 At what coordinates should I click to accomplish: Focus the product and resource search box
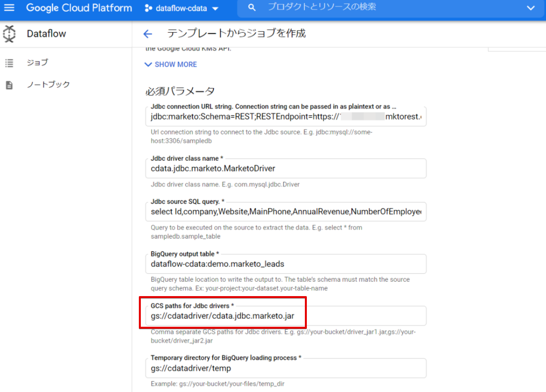[390, 8]
